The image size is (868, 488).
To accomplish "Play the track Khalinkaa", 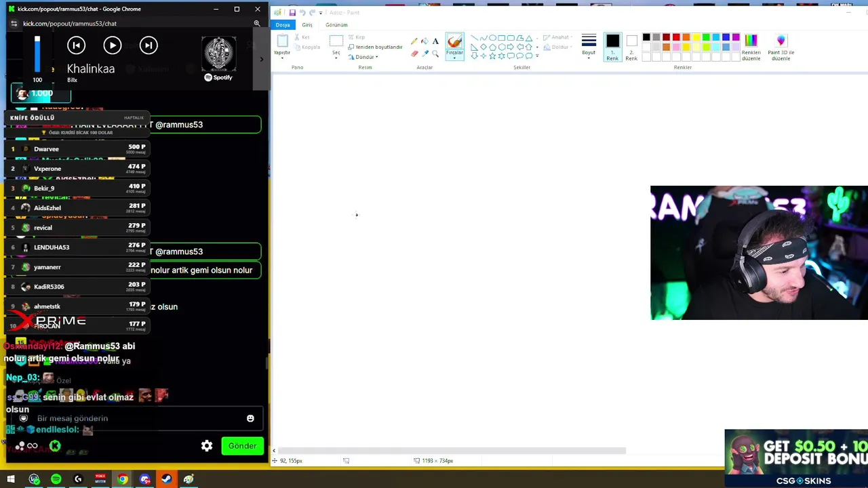I will point(113,45).
